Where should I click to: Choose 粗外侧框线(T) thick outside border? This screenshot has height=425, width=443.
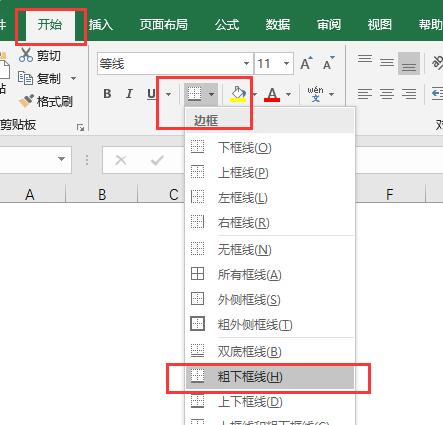click(270, 324)
